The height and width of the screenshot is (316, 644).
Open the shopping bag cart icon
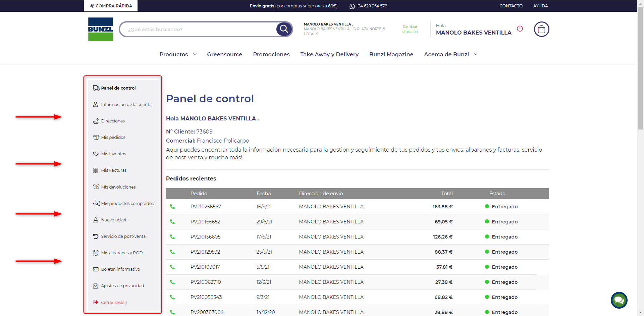541,29
